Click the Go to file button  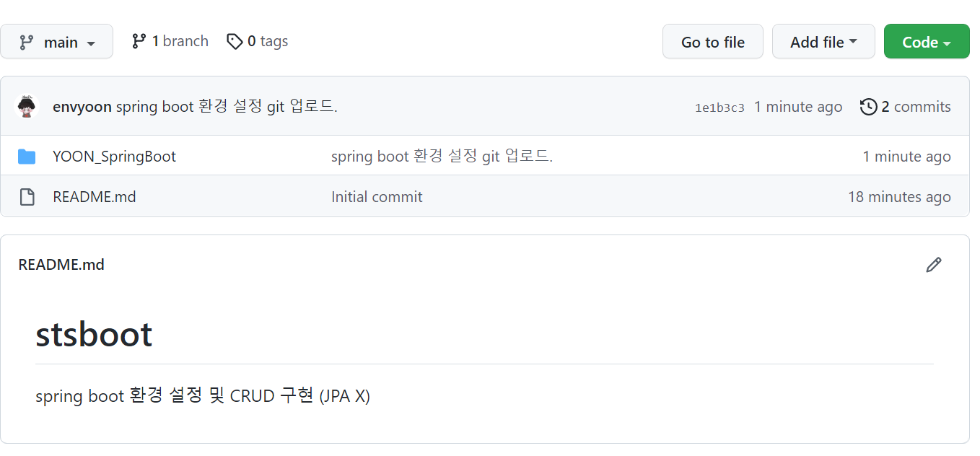tap(712, 41)
